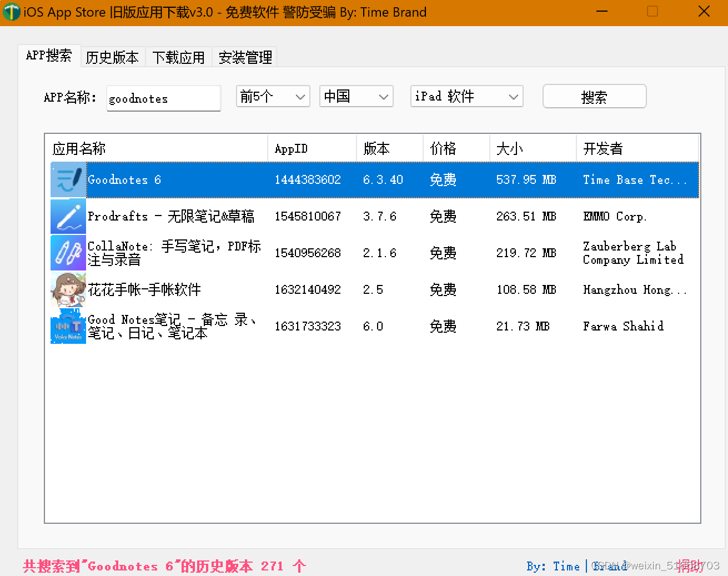Sort by 大小 column header
This screenshot has width=728, height=576.
(533, 148)
